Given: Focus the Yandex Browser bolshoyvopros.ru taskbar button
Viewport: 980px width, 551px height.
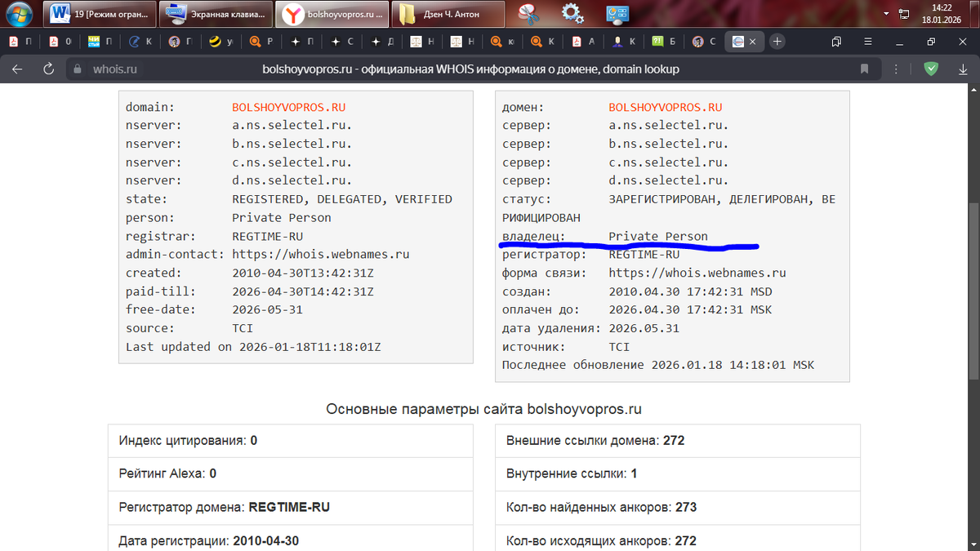Looking at the screenshot, I should [x=332, y=14].
